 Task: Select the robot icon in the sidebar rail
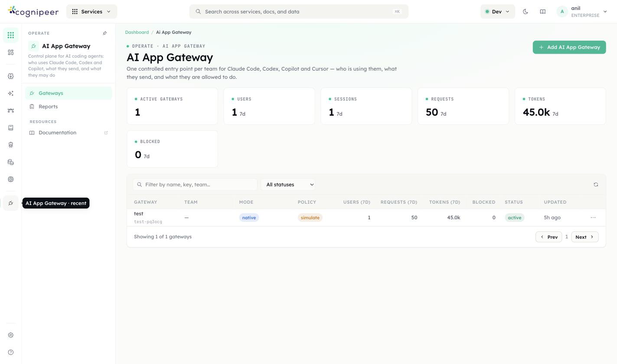(x=11, y=145)
